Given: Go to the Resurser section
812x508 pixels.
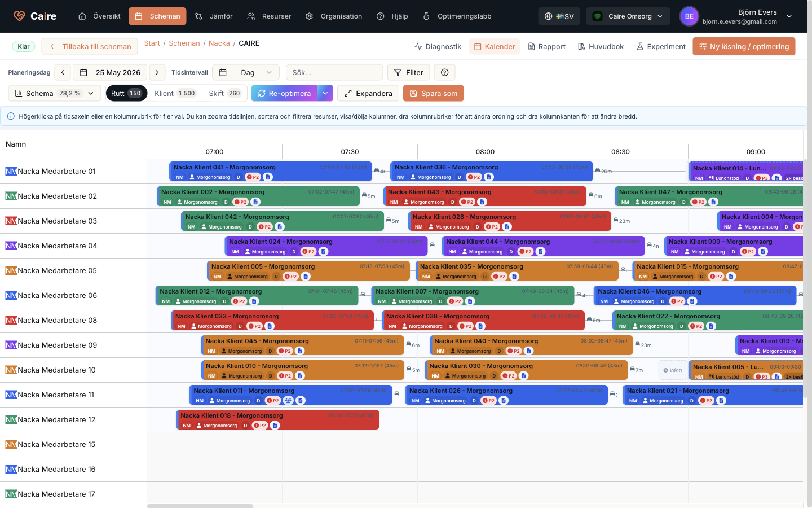Looking at the screenshot, I should (269, 16).
